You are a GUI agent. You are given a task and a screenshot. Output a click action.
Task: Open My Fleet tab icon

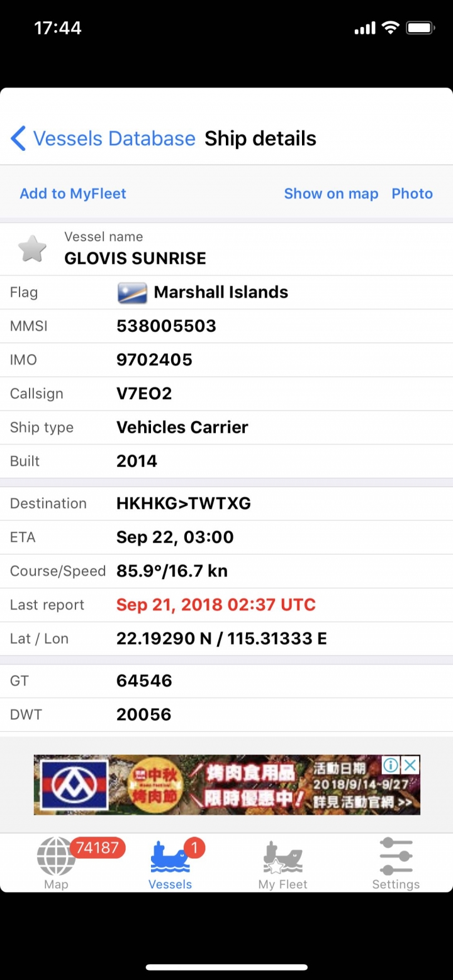[x=283, y=857]
